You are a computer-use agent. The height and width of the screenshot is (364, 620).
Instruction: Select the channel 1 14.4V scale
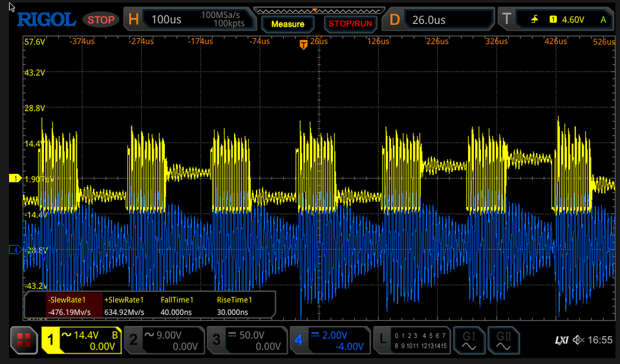(86, 335)
